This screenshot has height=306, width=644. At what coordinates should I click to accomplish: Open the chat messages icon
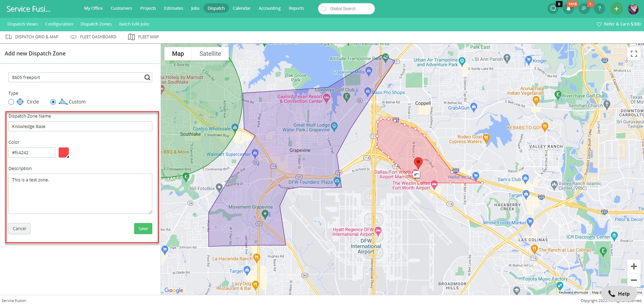point(553,9)
